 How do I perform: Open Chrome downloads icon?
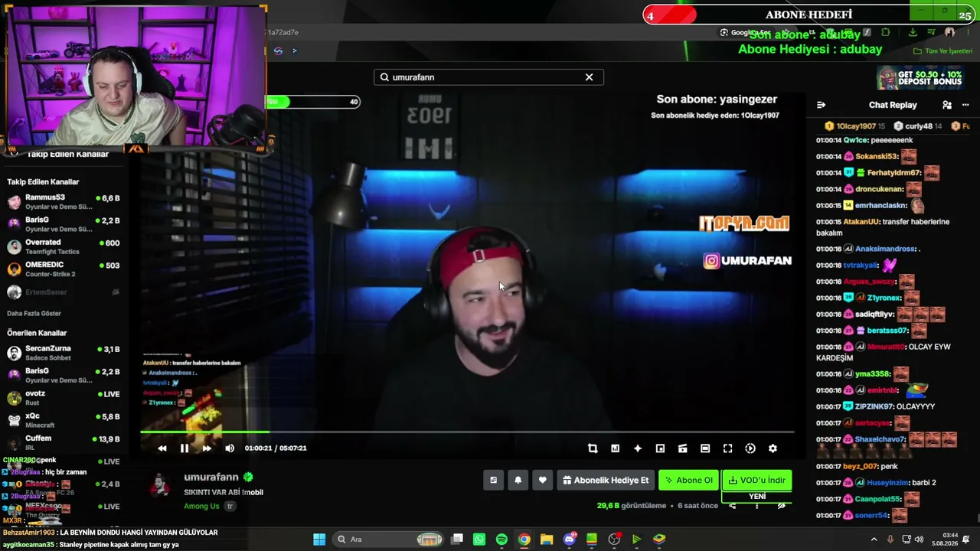tap(913, 32)
